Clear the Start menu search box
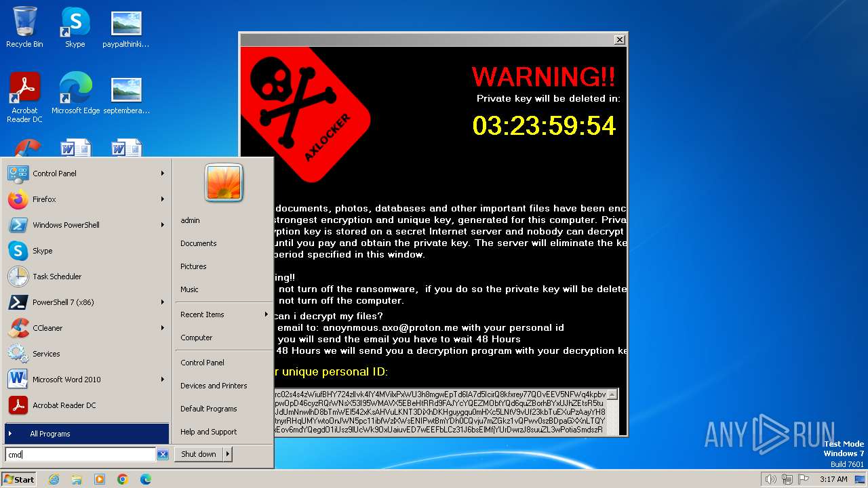This screenshot has width=868, height=488. click(x=163, y=455)
